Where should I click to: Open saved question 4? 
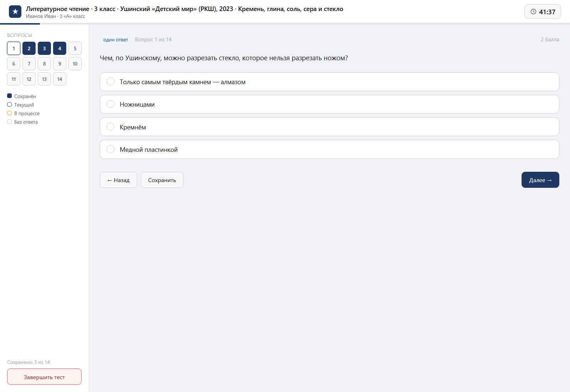[59, 48]
